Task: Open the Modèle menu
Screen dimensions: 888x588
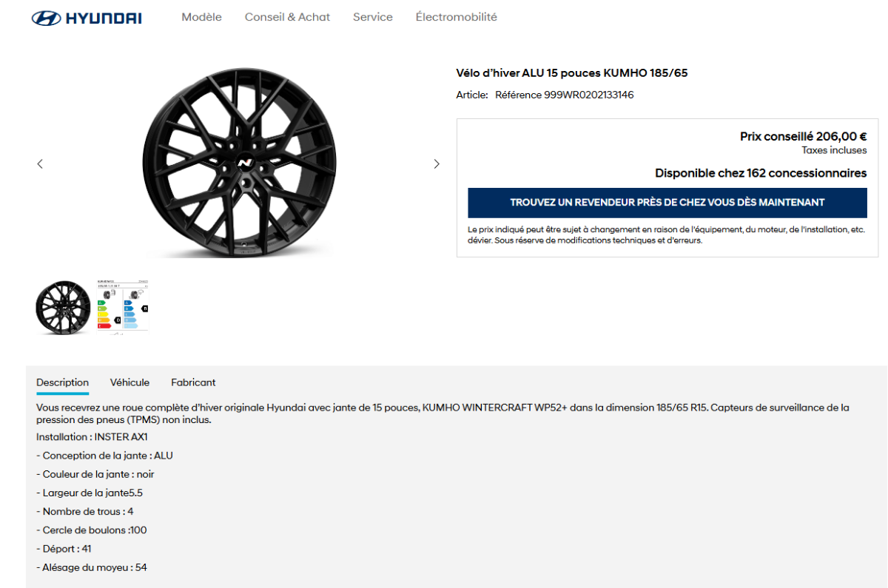Action: [x=201, y=17]
